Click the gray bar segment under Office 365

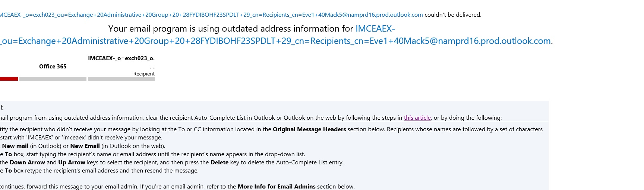[53, 79]
